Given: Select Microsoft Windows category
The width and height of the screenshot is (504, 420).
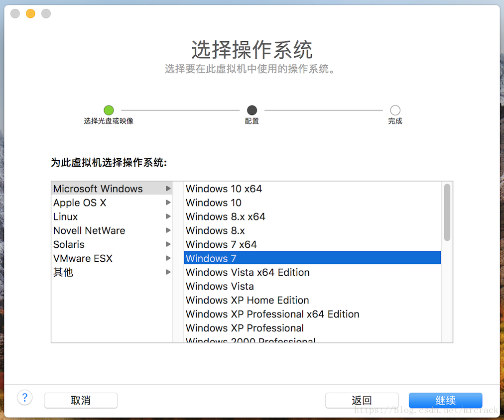Looking at the screenshot, I should (112, 189).
